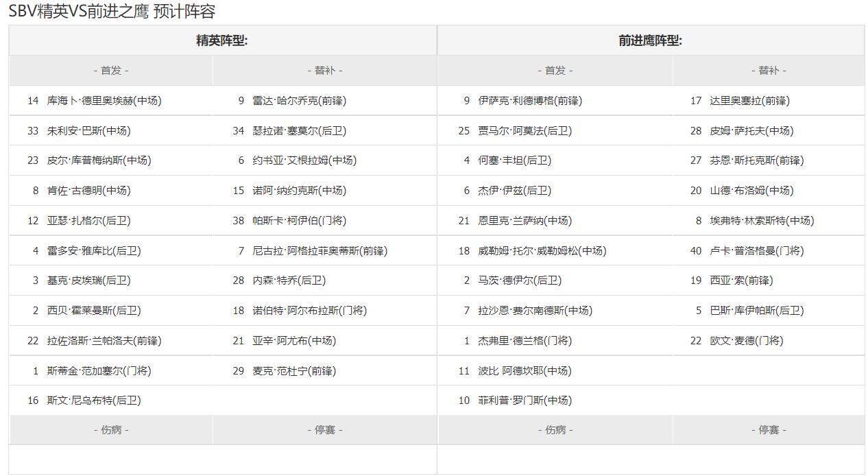Select player 库海卜·德里奥埃赫(中场)

pyautogui.click(x=104, y=101)
